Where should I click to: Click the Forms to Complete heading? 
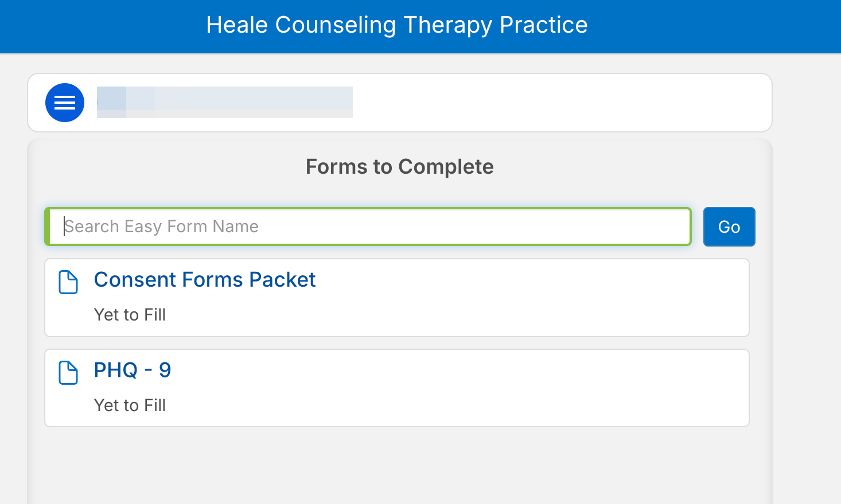click(x=400, y=167)
